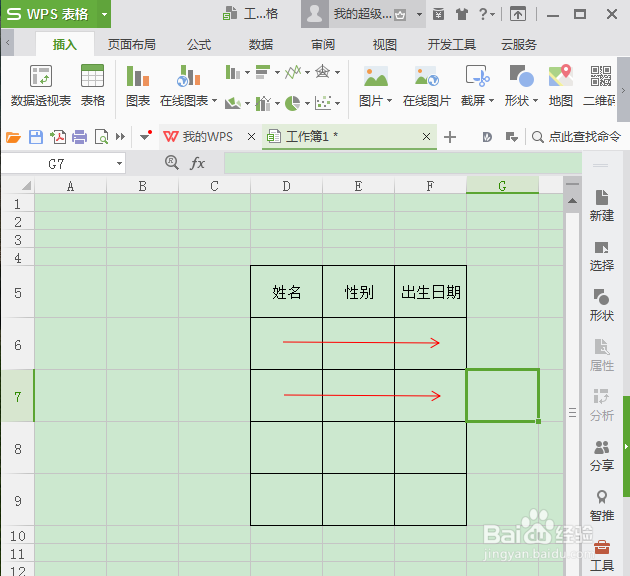This screenshot has height=576, width=630.
Task: Open 属性 in the right sidebar
Action: pyautogui.click(x=601, y=355)
